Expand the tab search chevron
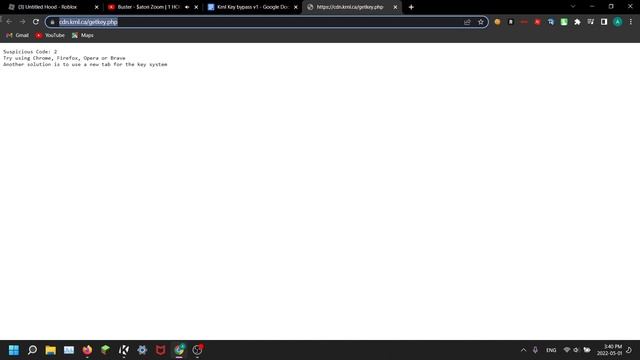 [573, 7]
